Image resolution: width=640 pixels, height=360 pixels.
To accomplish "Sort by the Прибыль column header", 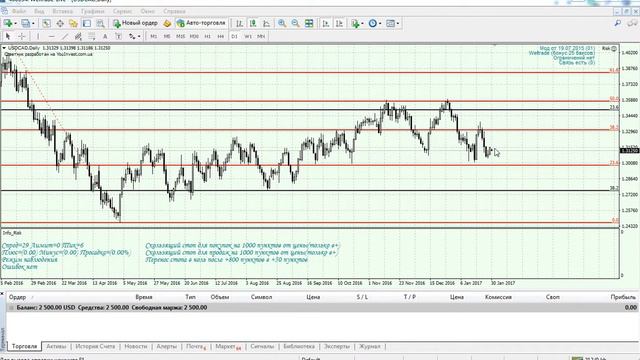I will tap(623, 297).
